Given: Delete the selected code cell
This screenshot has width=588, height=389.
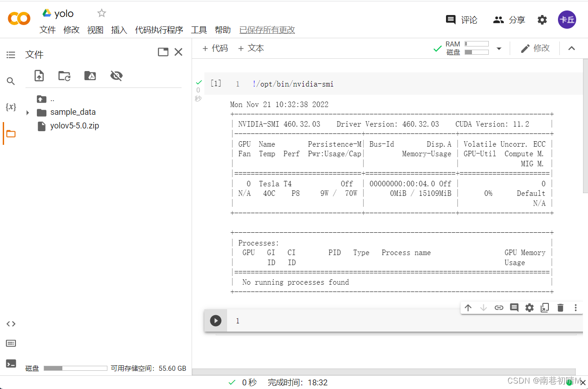Looking at the screenshot, I should (560, 307).
